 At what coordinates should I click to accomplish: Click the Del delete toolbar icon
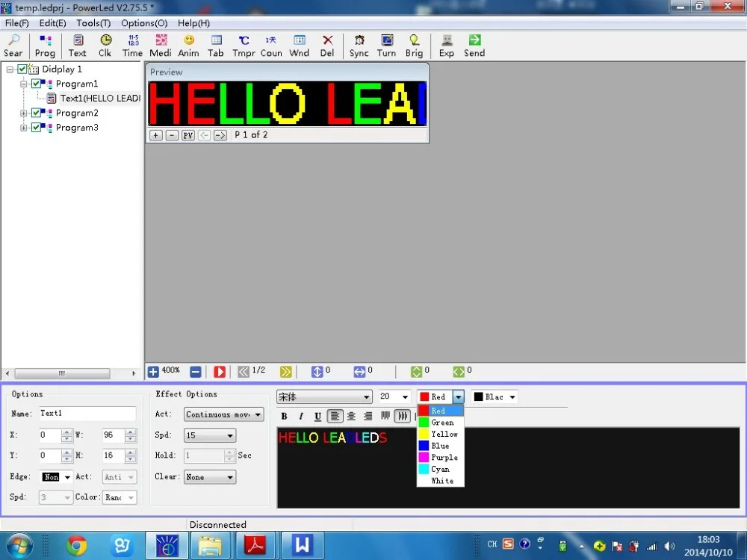[x=327, y=46]
